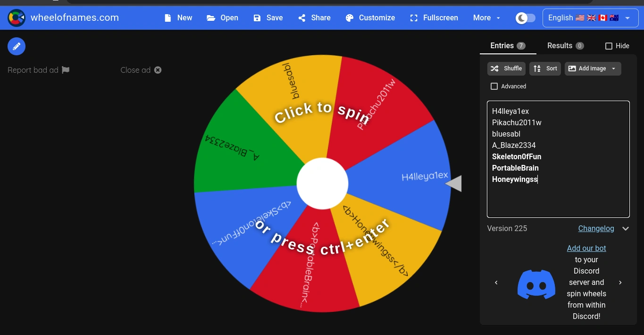Expand the Add image dropdown arrow

[x=613, y=69]
